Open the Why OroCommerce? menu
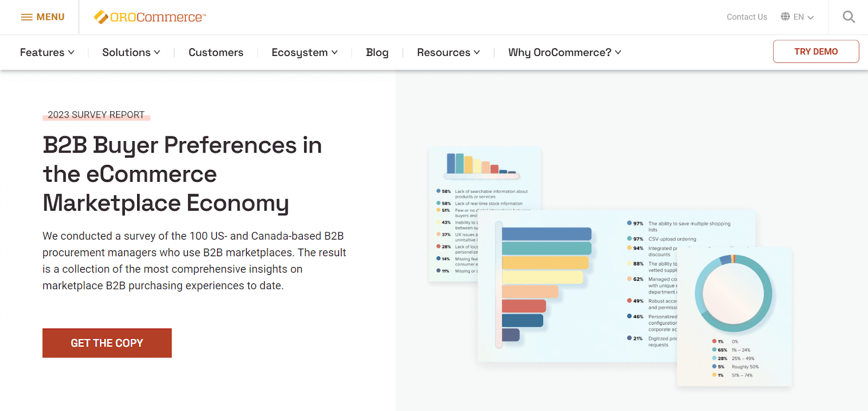Viewport: 868px width, 411px height. tap(564, 52)
